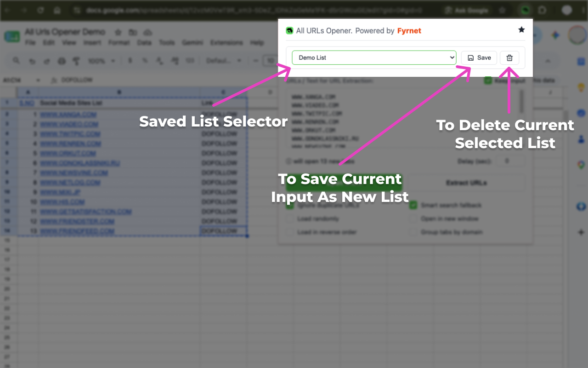Open the Google Sheets home logo
Image resolution: width=588 pixels, height=368 pixels.
pos(12,37)
